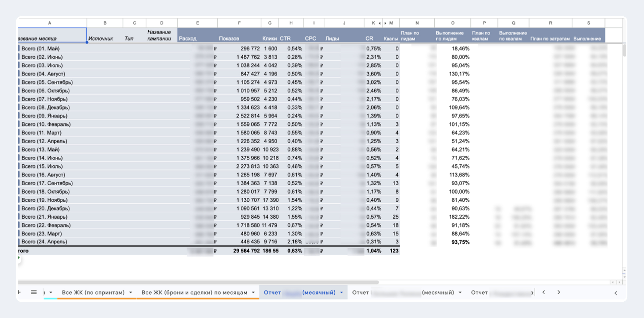Select the Расход header cell
This screenshot has width=644, height=318.
(197, 35)
